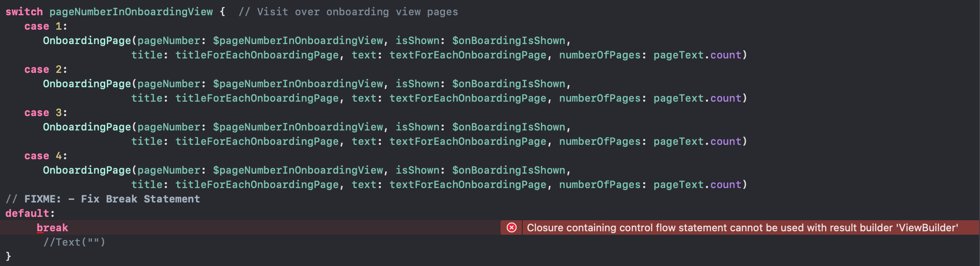The image size is (980, 266).
Task: Click titleForEachOnboardingPage under case 2
Action: (x=257, y=98)
